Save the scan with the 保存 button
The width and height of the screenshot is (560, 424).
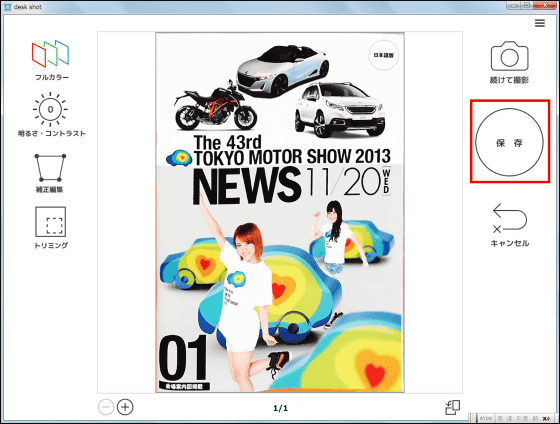click(x=509, y=142)
